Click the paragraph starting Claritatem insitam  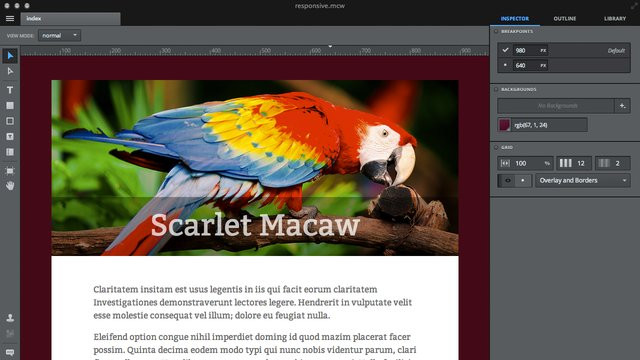253,302
